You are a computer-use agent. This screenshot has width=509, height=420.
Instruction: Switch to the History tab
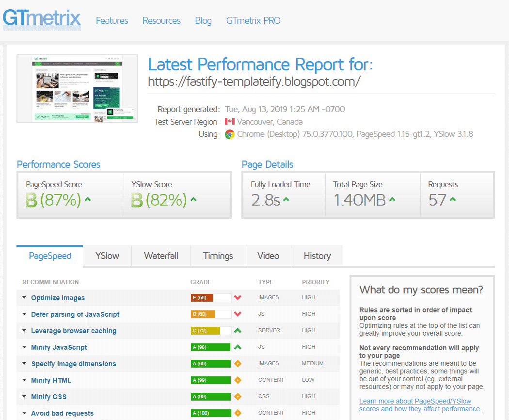[317, 256]
